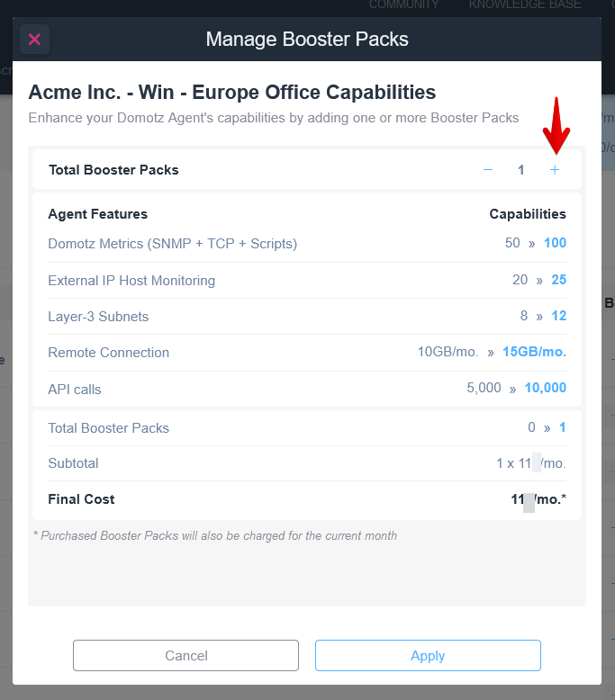Select the API calls feature
615x700 pixels.
[75, 390]
